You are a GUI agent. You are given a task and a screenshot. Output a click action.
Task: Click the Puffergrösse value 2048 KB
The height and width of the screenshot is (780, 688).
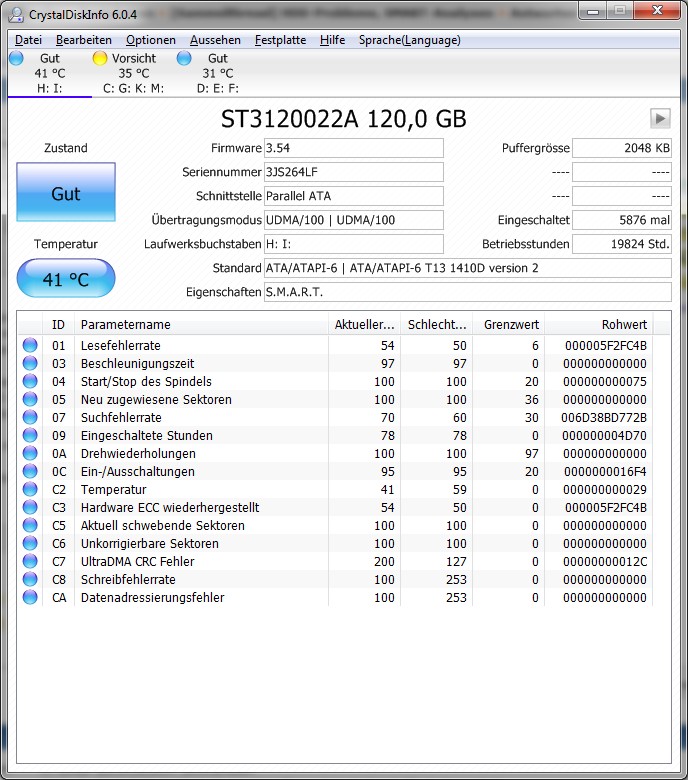[x=622, y=148]
